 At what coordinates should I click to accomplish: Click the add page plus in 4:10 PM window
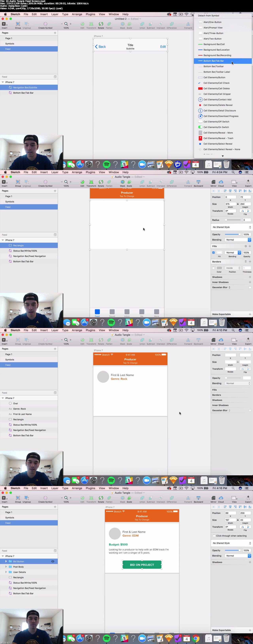pyautogui.click(x=55, y=349)
